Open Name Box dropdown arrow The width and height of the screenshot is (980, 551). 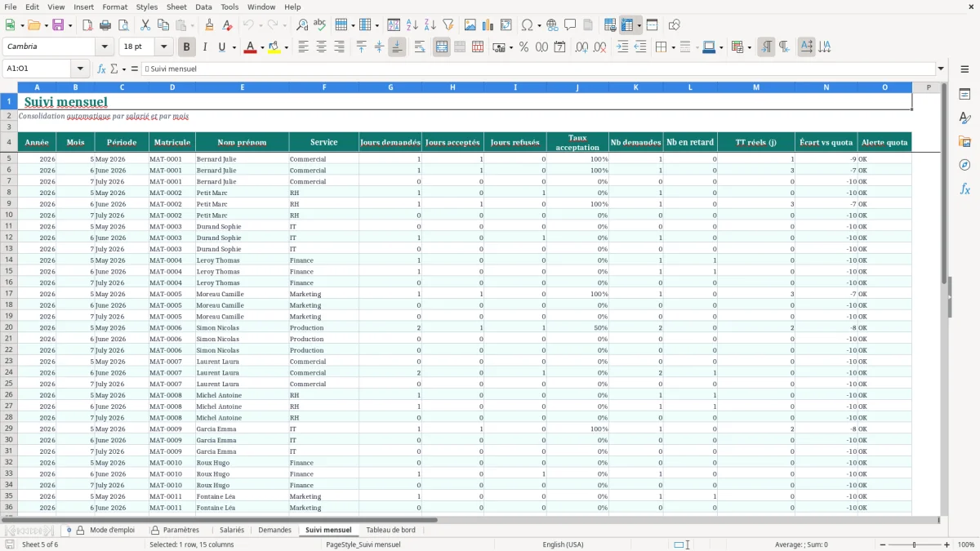[x=80, y=69]
